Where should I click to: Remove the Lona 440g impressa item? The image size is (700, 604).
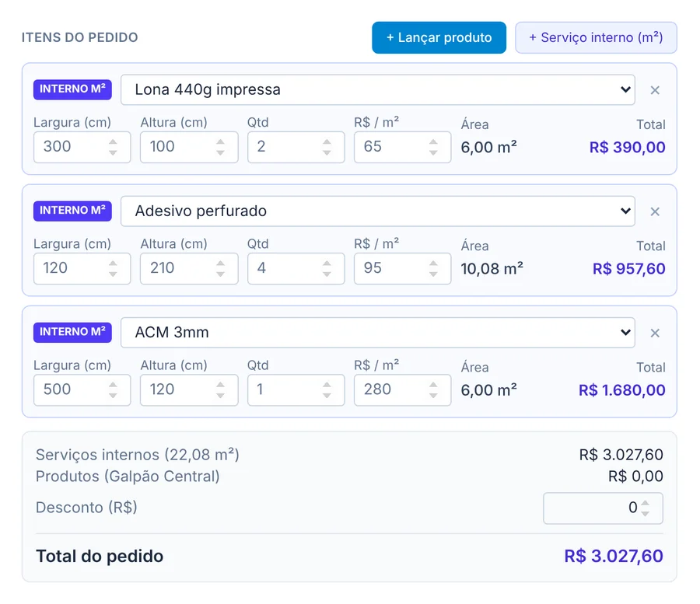[x=655, y=90]
